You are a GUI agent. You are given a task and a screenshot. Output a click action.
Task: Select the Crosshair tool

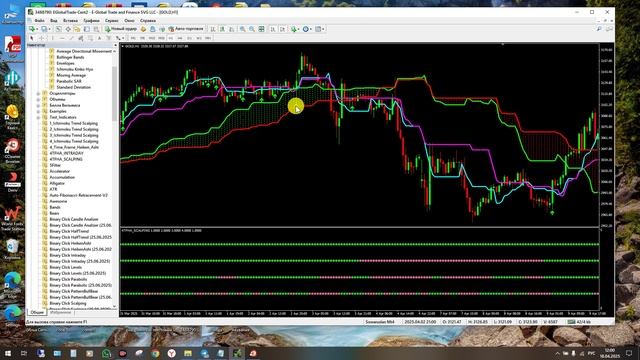coord(42,38)
